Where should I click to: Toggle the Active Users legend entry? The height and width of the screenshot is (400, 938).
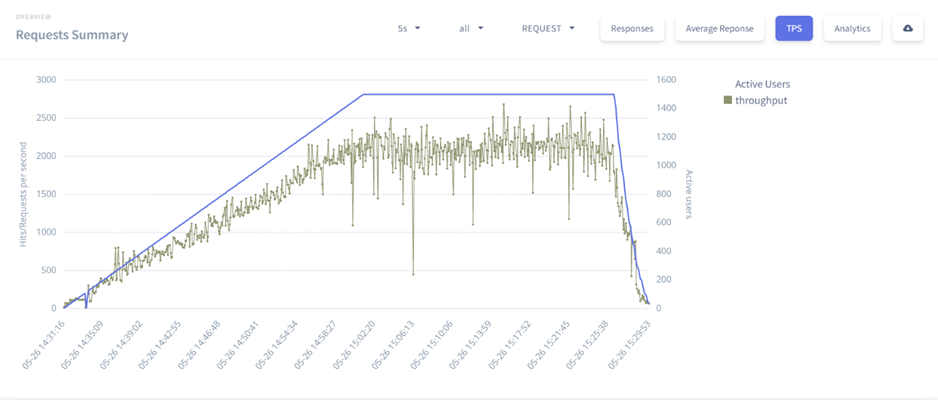[x=762, y=84]
